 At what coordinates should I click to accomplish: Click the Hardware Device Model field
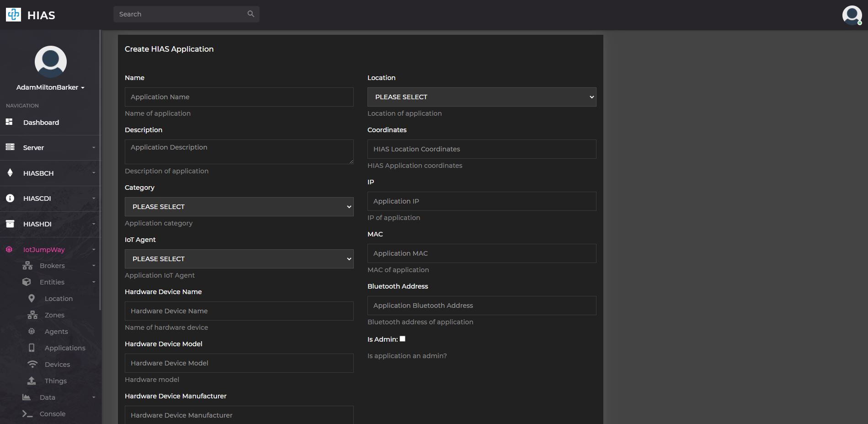point(239,363)
